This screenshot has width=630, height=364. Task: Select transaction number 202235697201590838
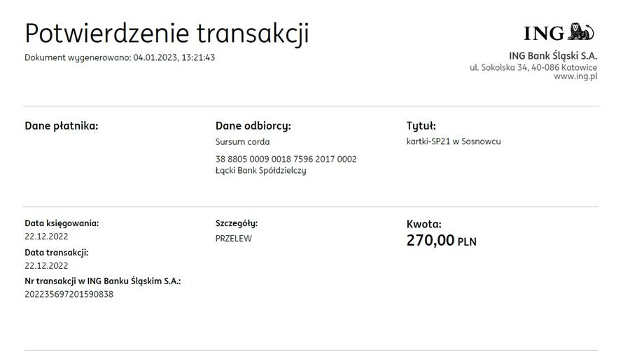[x=69, y=294]
